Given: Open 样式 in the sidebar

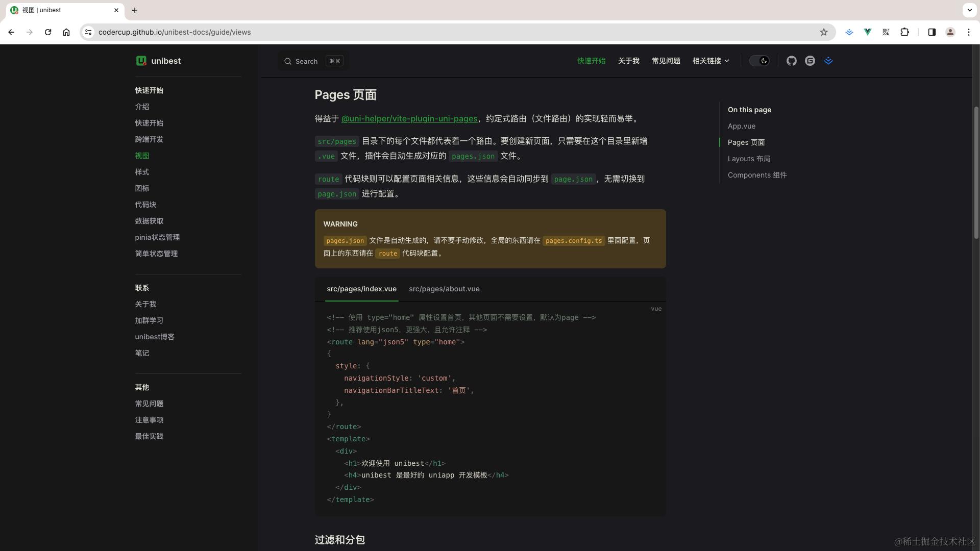Looking at the screenshot, I should tap(142, 172).
